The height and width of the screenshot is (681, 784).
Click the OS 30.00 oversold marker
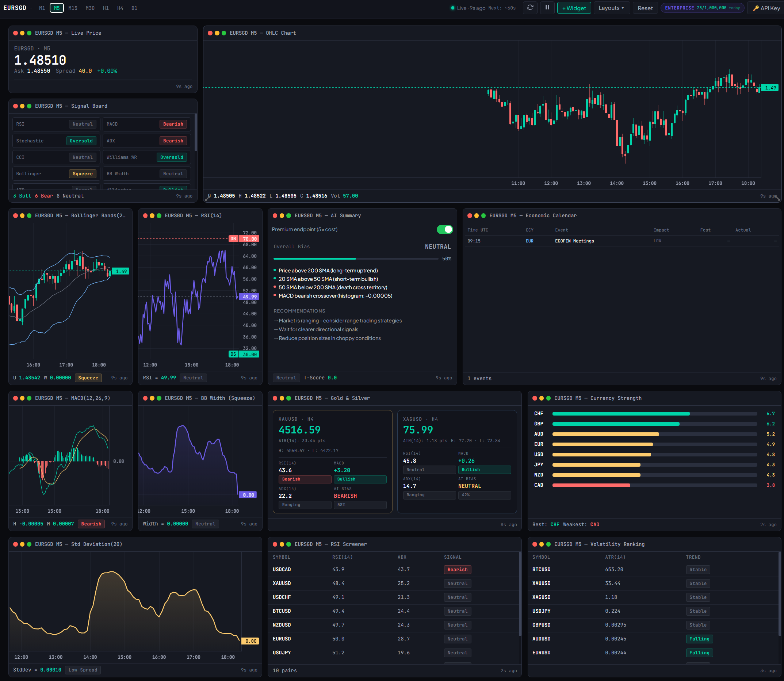pos(244,354)
